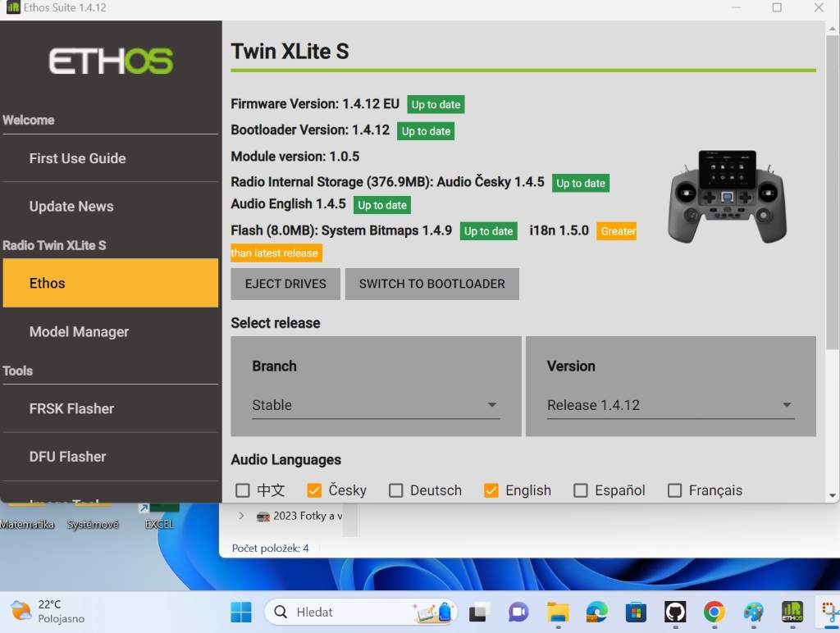Select FRSK Flasher from Tools menu
Screen dimensions: 840x633
click(x=71, y=408)
